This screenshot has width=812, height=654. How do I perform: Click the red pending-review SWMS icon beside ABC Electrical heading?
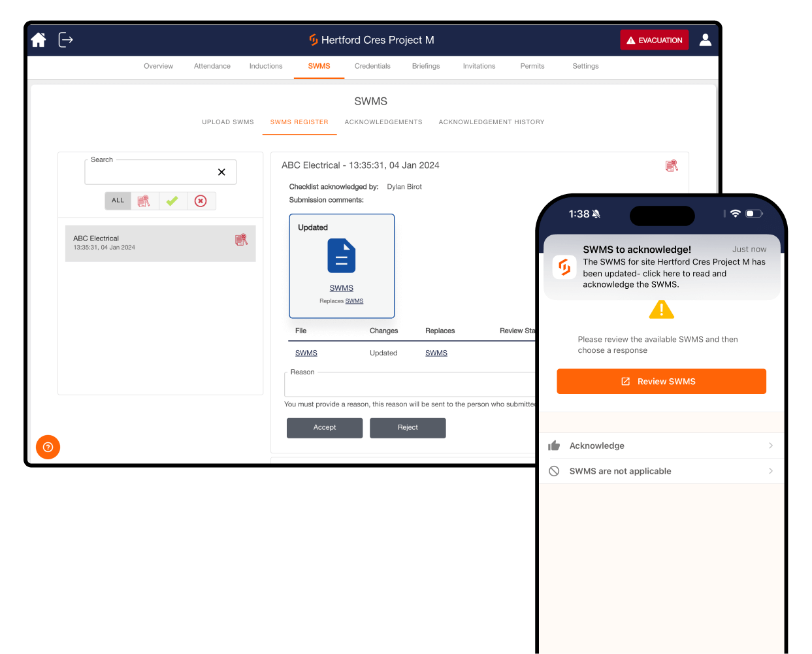[672, 165]
